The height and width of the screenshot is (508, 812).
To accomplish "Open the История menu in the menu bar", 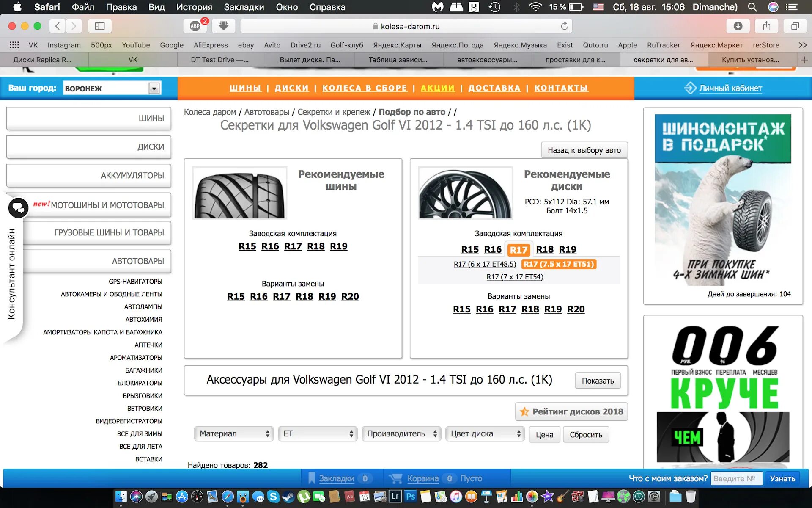I will 194,7.
